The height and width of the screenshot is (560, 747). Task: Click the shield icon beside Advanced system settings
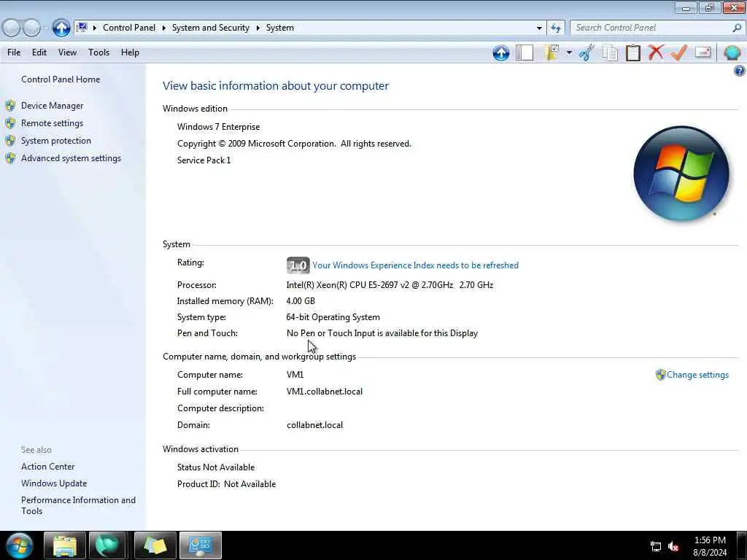10,158
